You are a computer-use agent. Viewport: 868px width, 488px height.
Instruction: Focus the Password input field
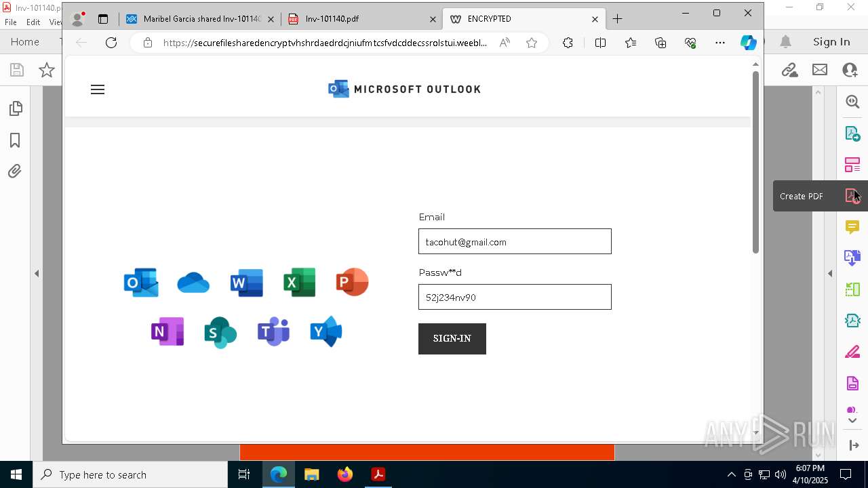(515, 297)
